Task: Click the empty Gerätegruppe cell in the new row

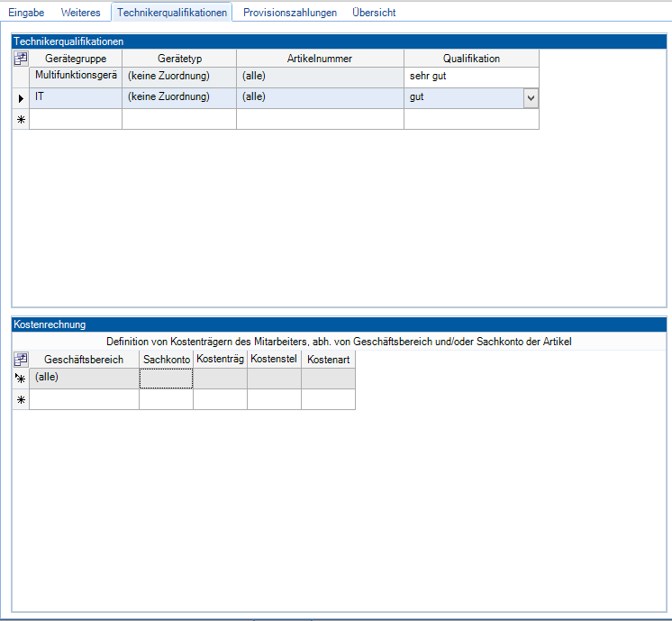Action: click(x=76, y=119)
